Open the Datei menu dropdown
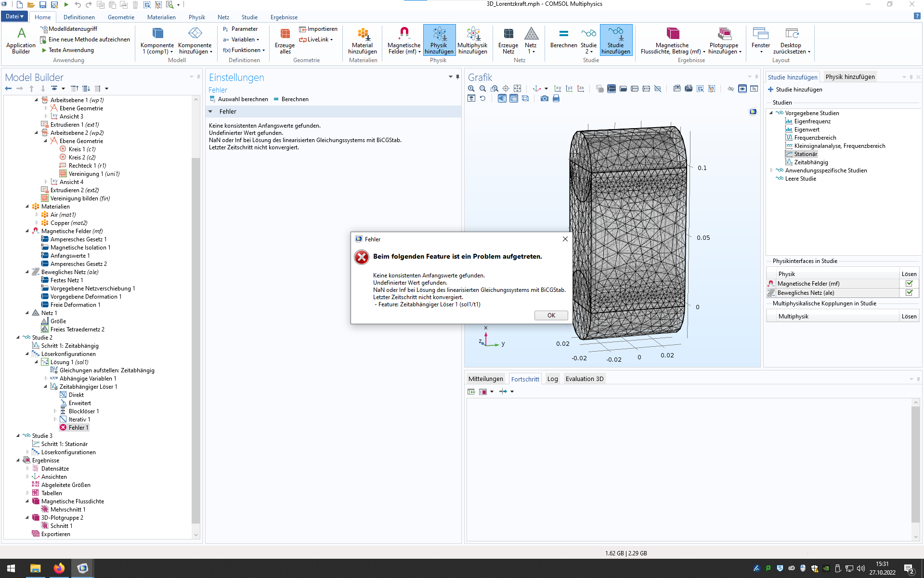The image size is (924, 578). (14, 16)
